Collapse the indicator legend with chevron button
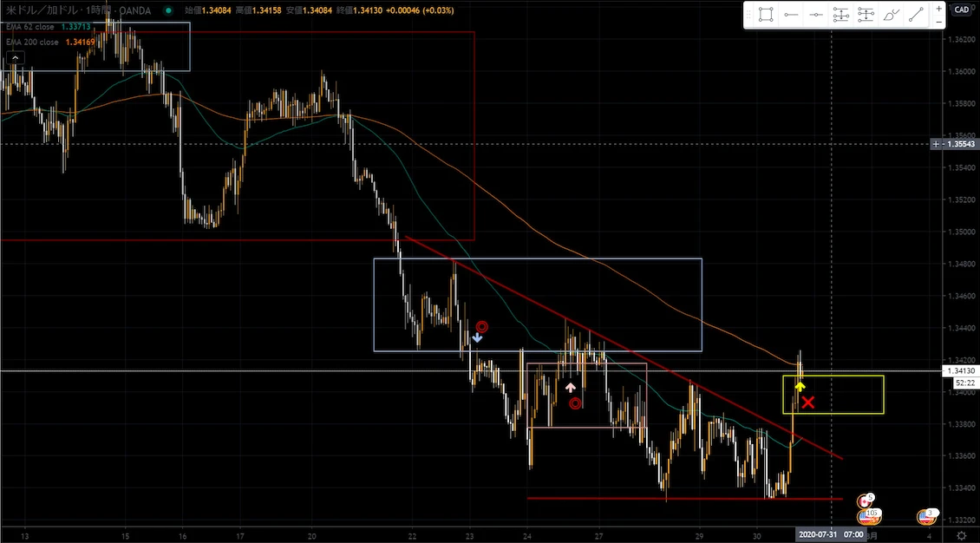Viewport: 980px width, 543px height. pyautogui.click(x=14, y=57)
